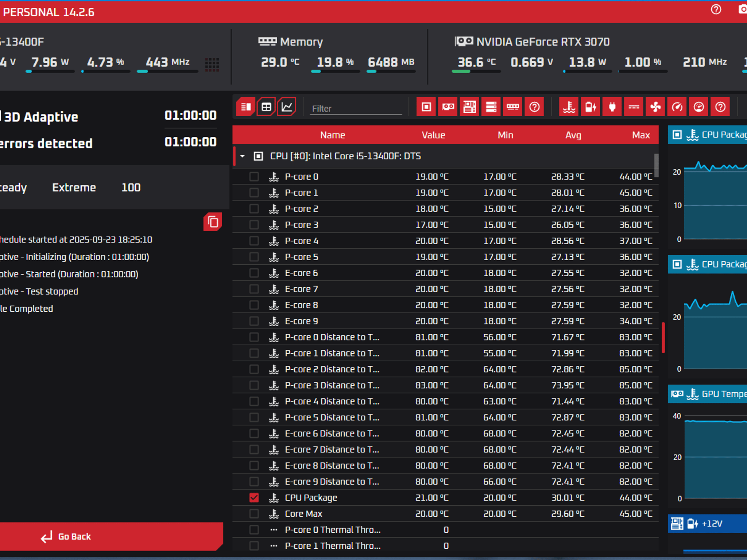Sort by the Name column header
The height and width of the screenshot is (560, 747).
point(333,135)
